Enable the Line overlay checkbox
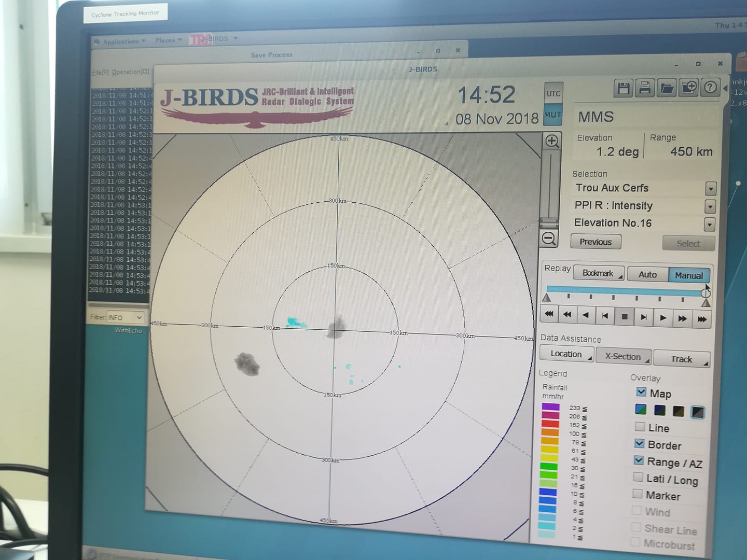 pos(640,427)
